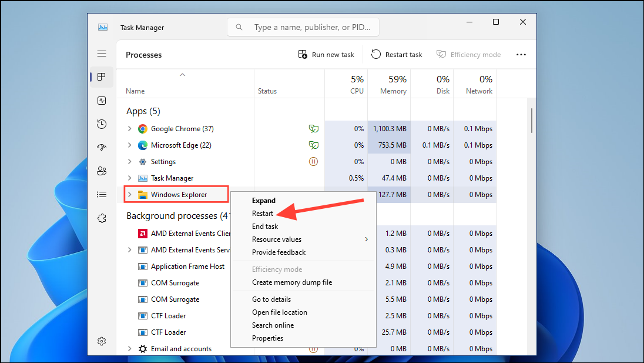The image size is (644, 363).
Task: Open the Users page in the sidebar
Action: (x=102, y=171)
